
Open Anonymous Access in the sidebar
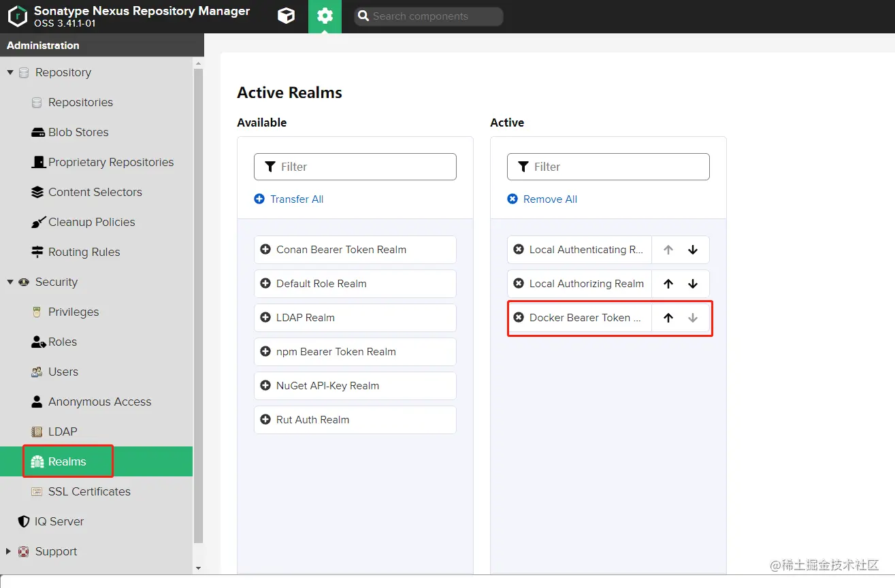tap(99, 402)
